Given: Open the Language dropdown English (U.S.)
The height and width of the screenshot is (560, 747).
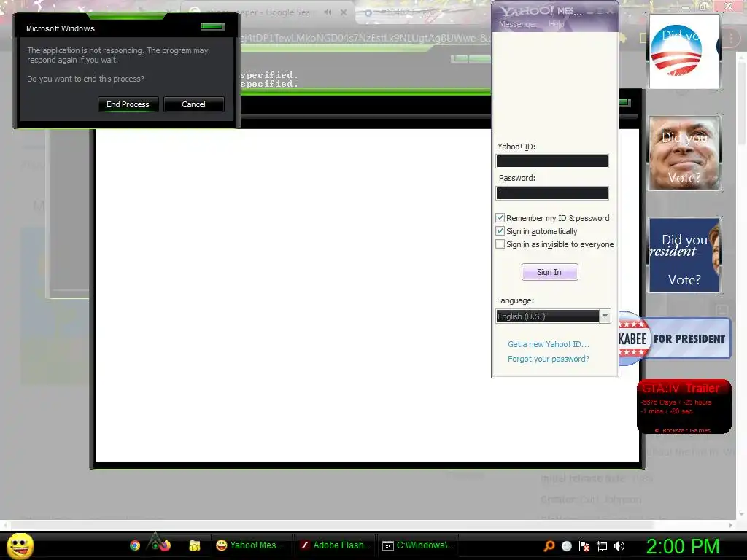Looking at the screenshot, I should click(553, 316).
